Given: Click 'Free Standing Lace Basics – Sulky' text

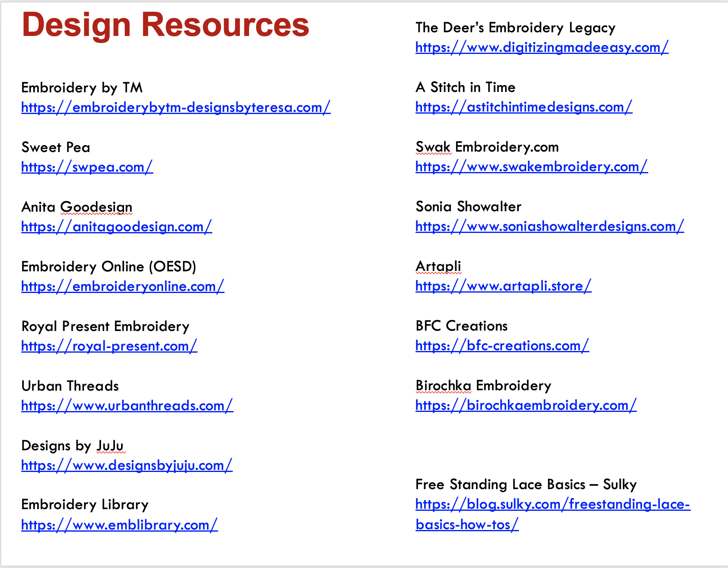Looking at the screenshot, I should [526, 485].
